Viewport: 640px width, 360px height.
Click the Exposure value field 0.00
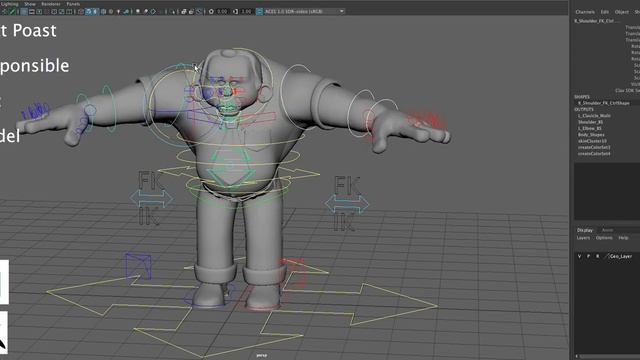(x=222, y=11)
